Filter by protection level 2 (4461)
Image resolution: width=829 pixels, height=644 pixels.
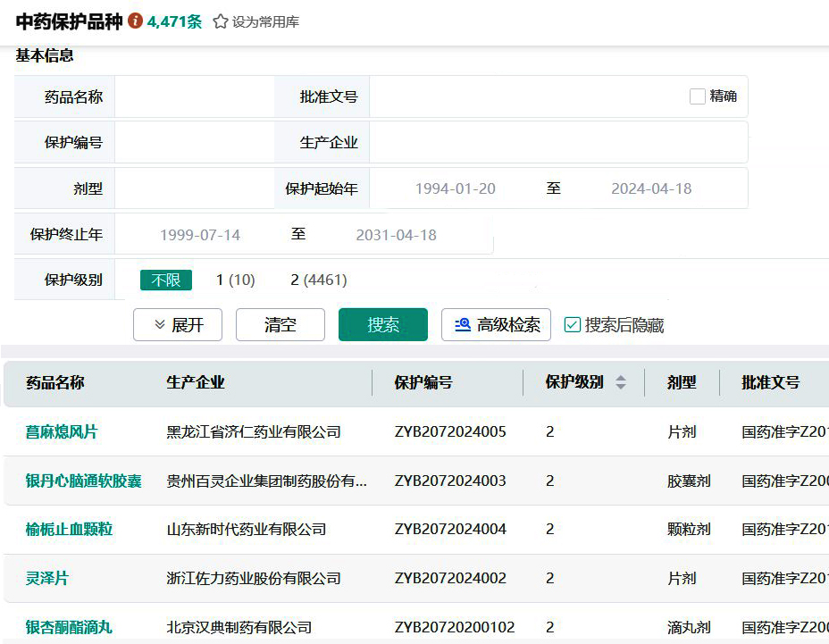(x=318, y=280)
